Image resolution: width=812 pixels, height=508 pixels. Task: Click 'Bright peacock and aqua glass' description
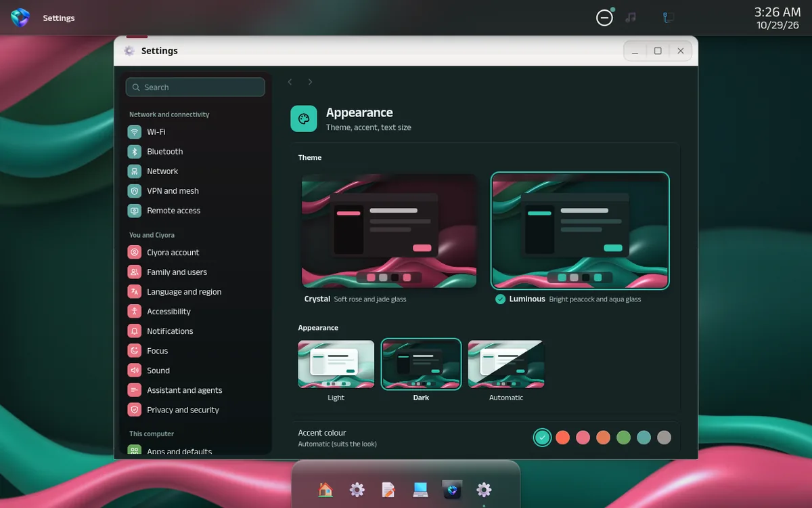pos(595,299)
